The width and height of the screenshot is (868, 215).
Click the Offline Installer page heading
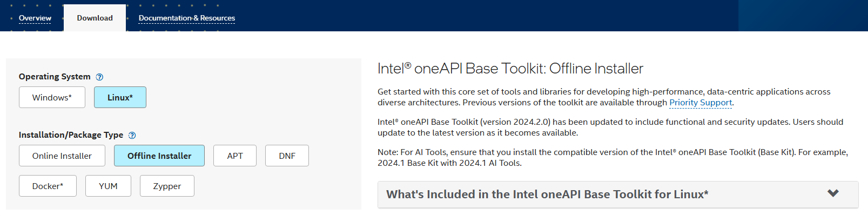(x=510, y=69)
